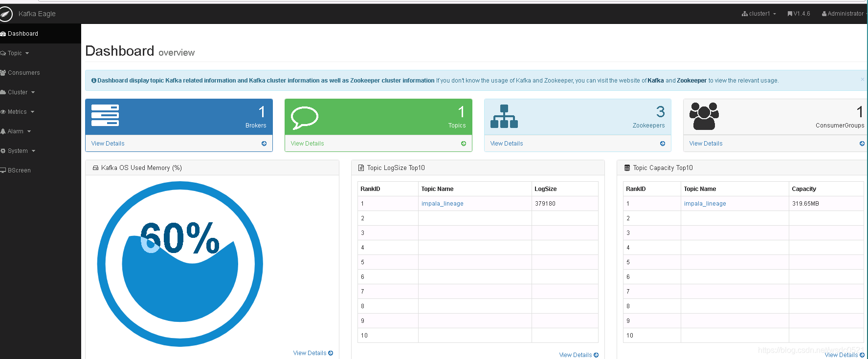
Task: Click the Brokers count number
Action: click(262, 112)
